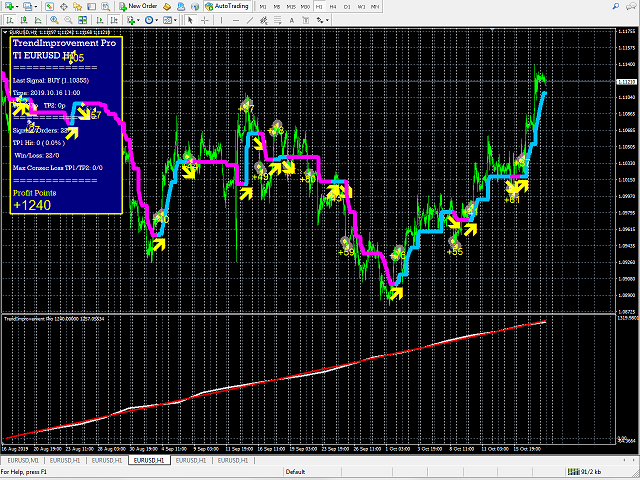Image resolution: width=640 pixels, height=480 pixels.
Task: Expand the Indicators list dropdown arrow
Action: (138, 20)
